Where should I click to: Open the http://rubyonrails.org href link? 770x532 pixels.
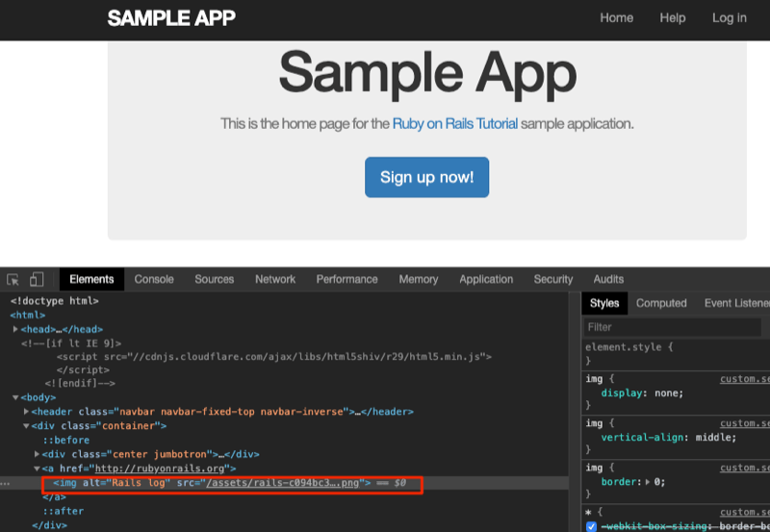(160, 469)
